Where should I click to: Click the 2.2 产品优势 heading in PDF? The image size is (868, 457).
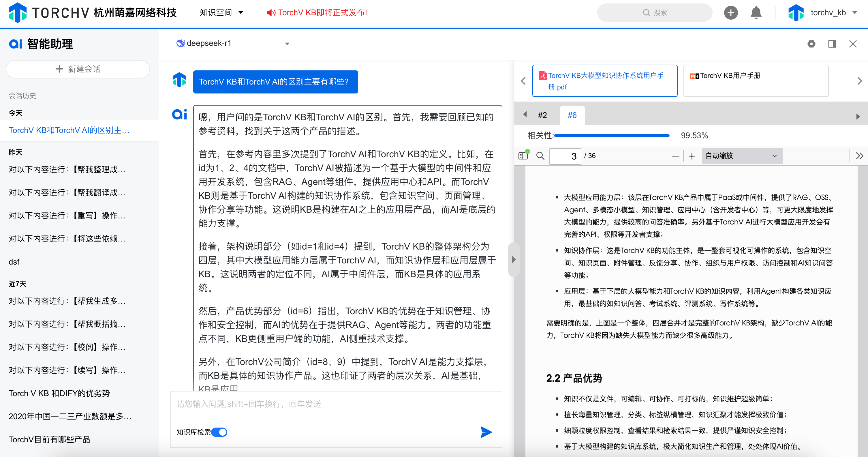click(x=574, y=378)
